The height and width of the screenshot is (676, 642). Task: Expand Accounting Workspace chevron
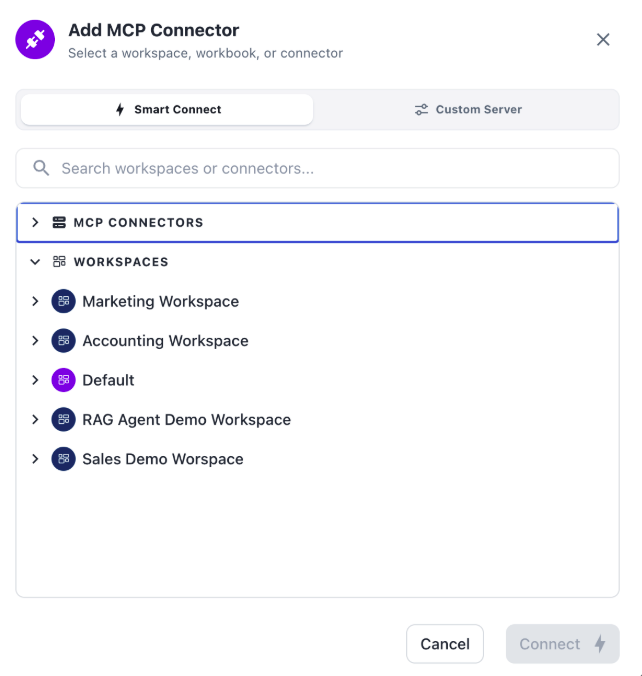35,341
